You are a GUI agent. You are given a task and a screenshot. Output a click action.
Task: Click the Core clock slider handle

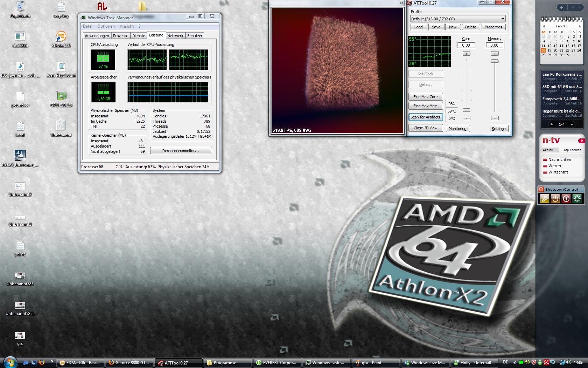(x=467, y=110)
